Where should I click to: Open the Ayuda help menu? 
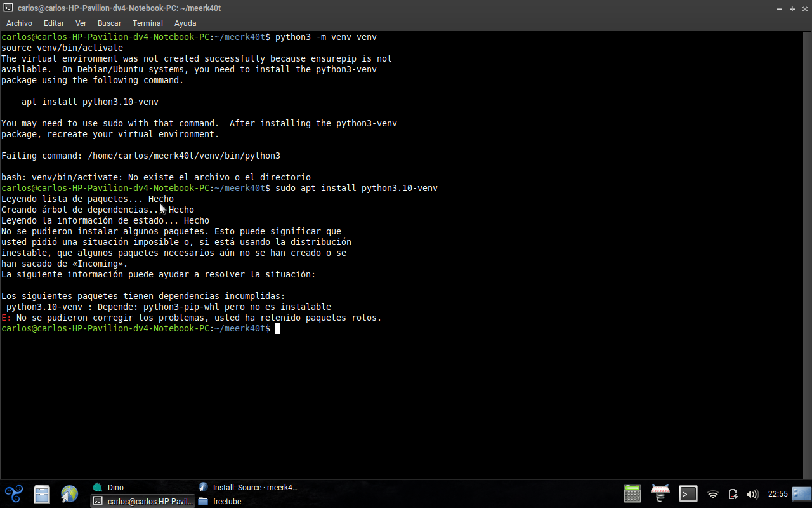click(x=185, y=23)
